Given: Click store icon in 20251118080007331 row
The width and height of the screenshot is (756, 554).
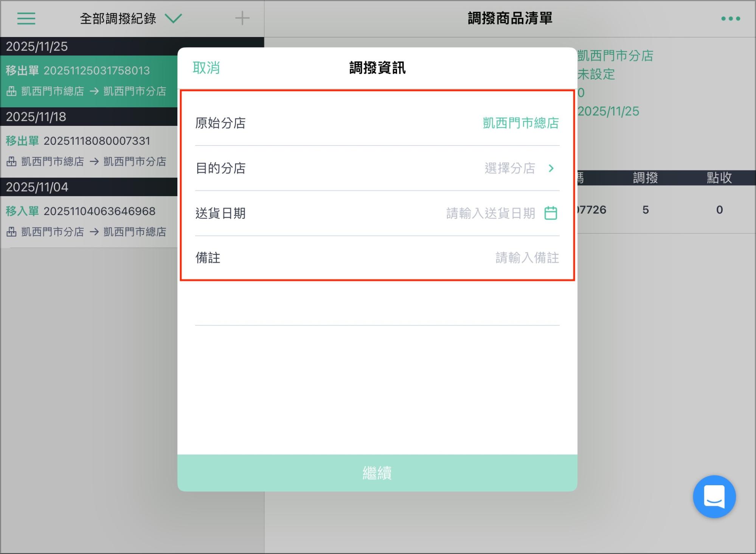Looking at the screenshot, I should pyautogui.click(x=11, y=161).
